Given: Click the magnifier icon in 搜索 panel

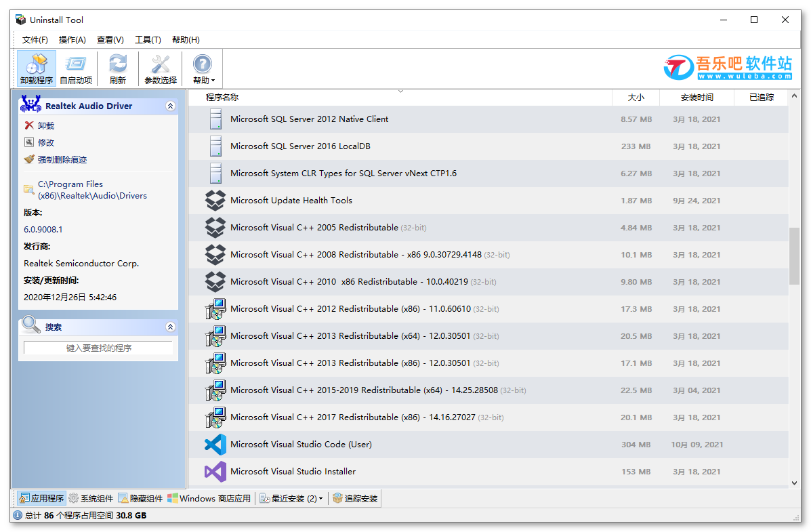Looking at the screenshot, I should click(31, 325).
